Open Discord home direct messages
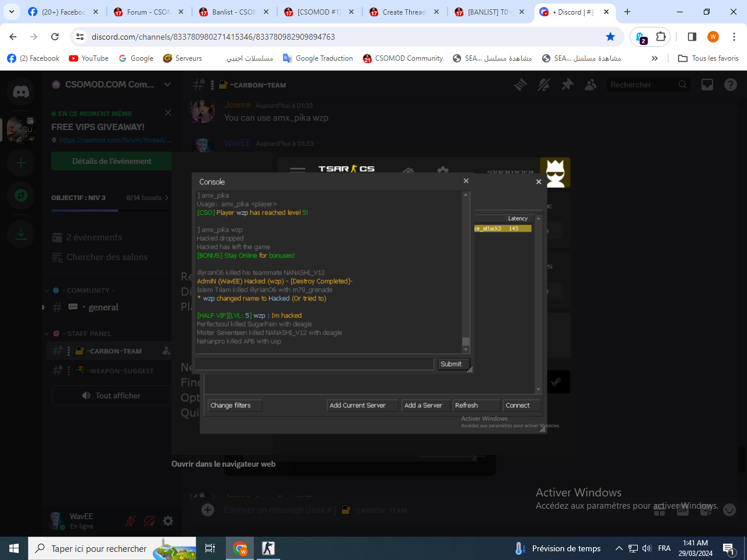Viewport: 747px width, 560px height. pos(21,92)
